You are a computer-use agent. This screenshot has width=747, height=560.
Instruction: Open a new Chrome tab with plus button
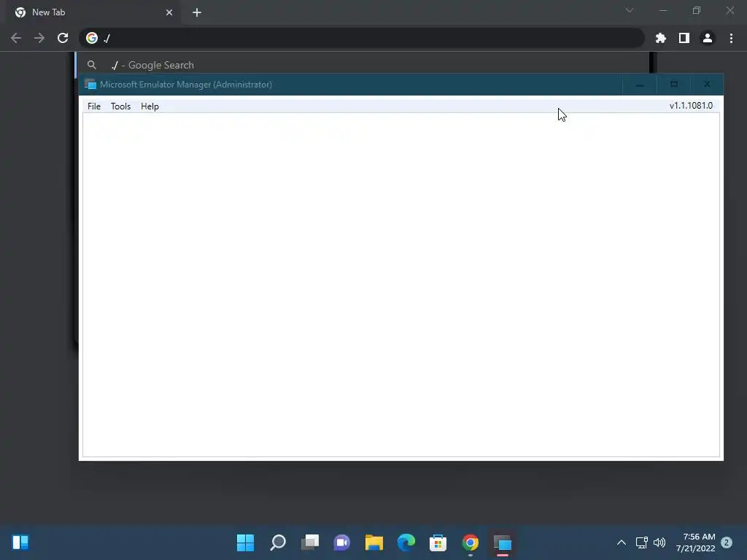(197, 12)
